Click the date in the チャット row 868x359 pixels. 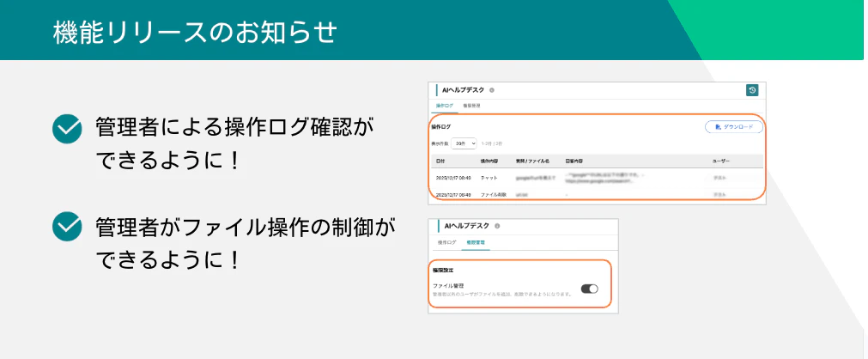click(452, 178)
